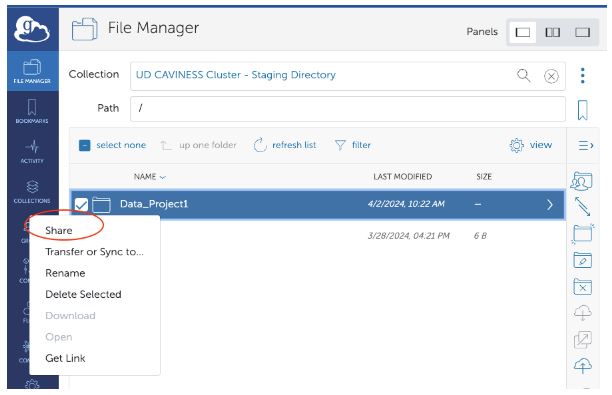Go to Collections in the sidebar
The width and height of the screenshot is (612, 395).
coord(32,192)
